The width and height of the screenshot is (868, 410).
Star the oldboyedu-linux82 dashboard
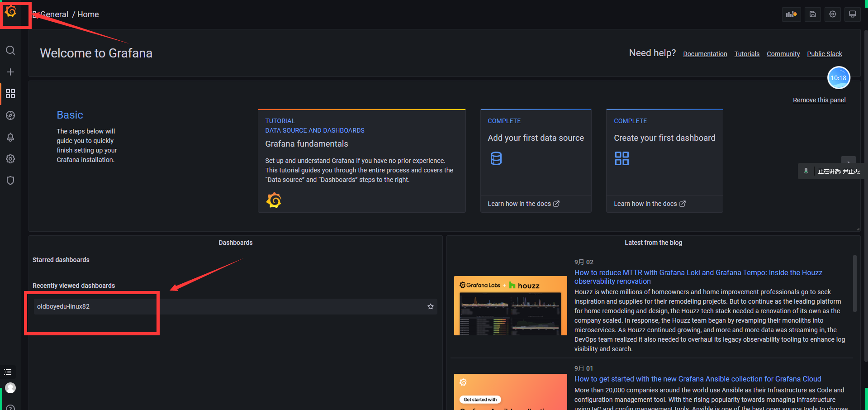(x=431, y=306)
